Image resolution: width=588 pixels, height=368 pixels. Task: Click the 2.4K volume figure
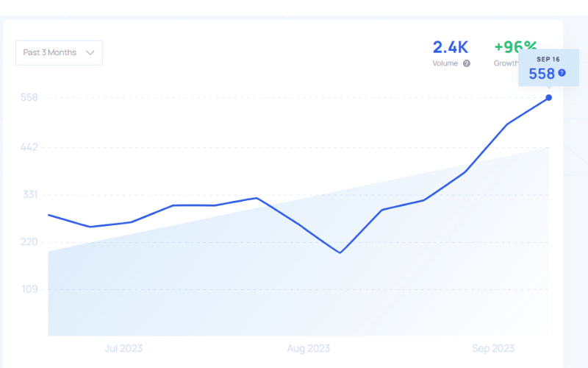coord(451,47)
